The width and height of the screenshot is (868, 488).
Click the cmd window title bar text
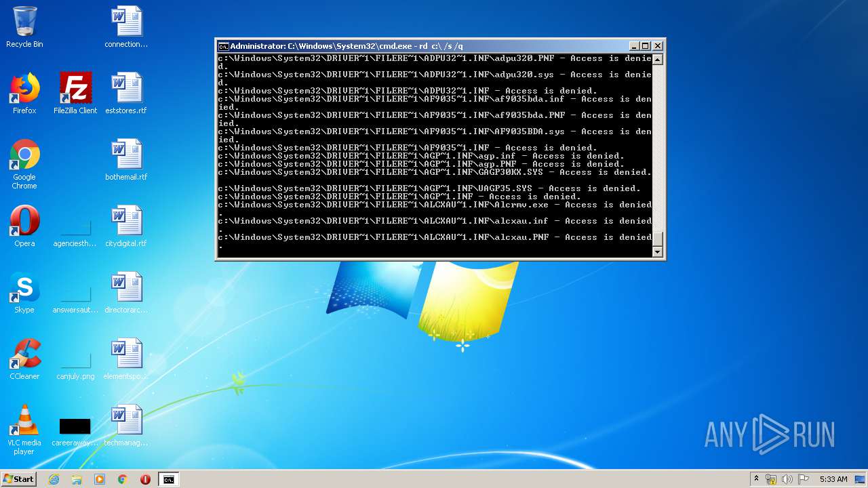click(x=347, y=46)
